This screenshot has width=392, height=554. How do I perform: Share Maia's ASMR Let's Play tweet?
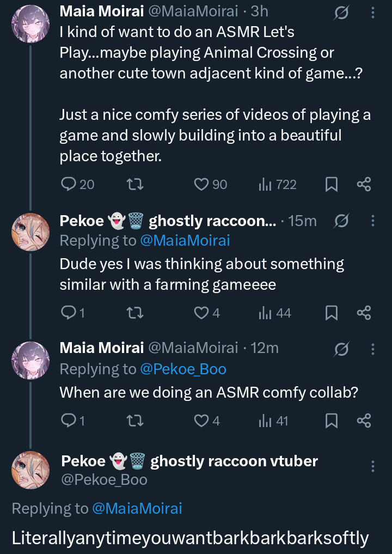[364, 185]
